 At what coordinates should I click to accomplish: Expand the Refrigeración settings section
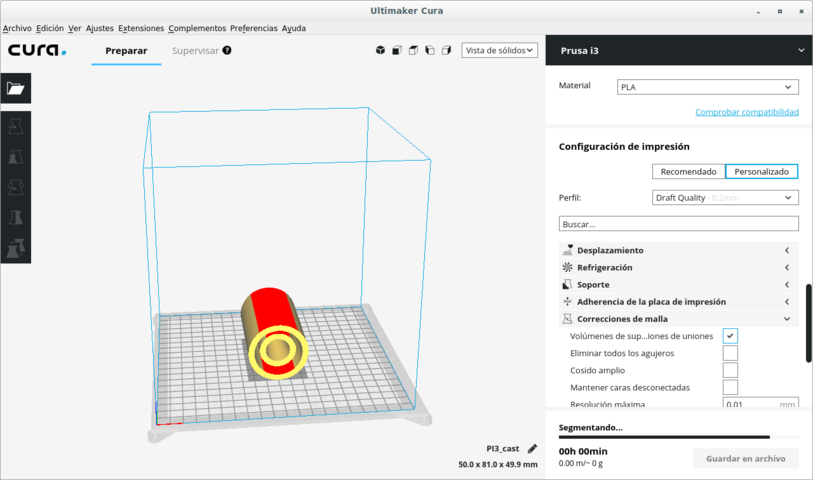(x=679, y=267)
